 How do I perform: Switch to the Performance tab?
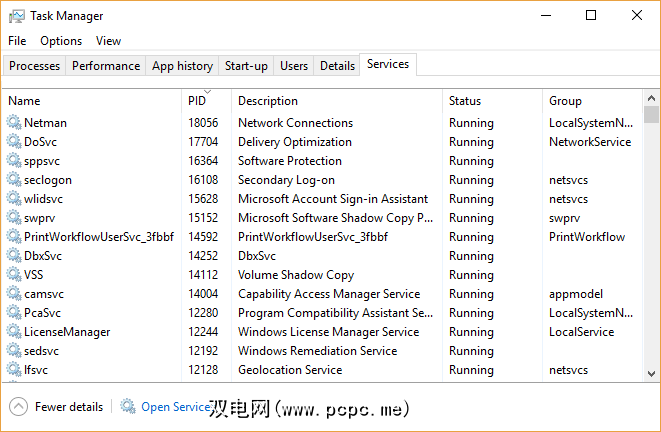tap(106, 66)
